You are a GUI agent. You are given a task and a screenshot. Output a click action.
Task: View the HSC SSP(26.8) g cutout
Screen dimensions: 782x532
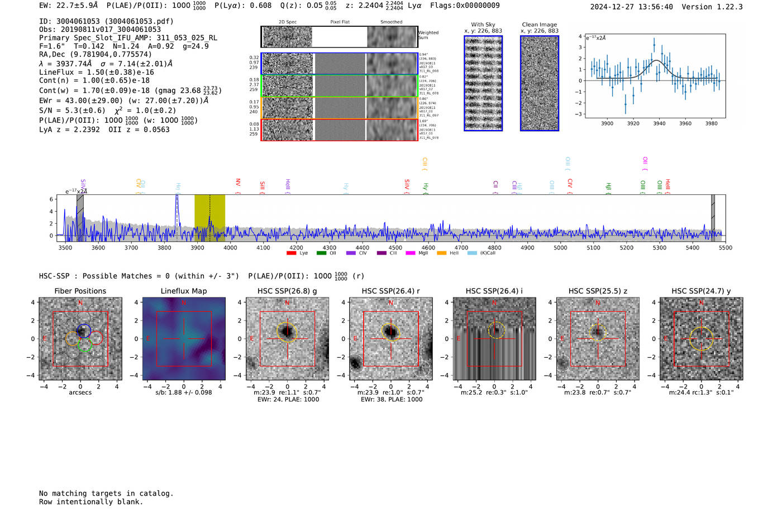pyautogui.click(x=287, y=339)
